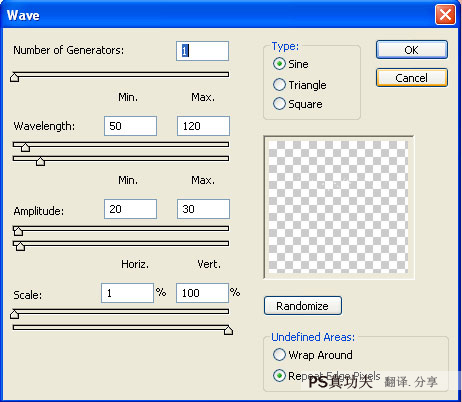Click the Cancel button
This screenshot has width=462, height=402.
[x=412, y=78]
